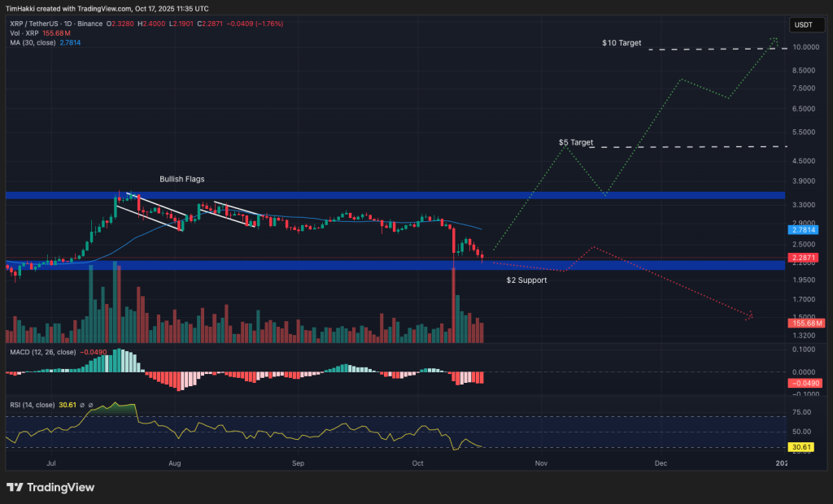This screenshot has height=504, width=833.
Task: Click the TradingView bird logo
Action: [15, 487]
